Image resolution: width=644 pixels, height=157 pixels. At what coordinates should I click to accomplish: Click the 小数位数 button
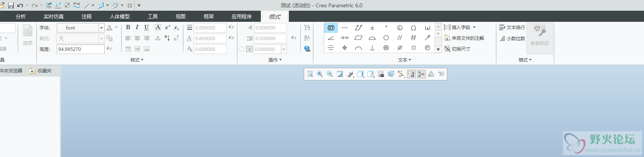[512, 39]
